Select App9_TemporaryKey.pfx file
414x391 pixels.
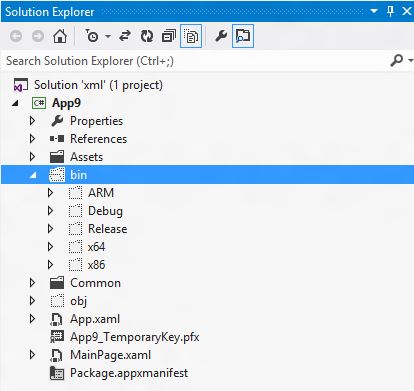click(x=135, y=337)
